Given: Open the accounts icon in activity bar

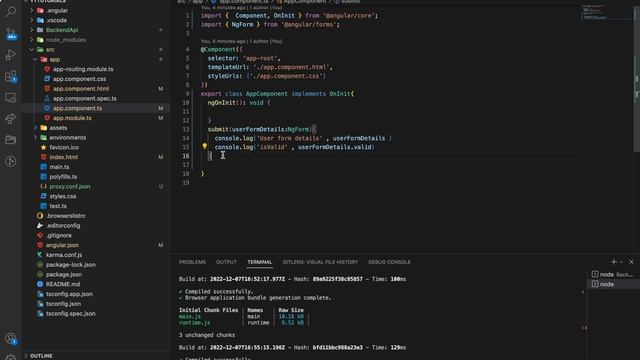Looking at the screenshot, I should (x=11, y=338).
